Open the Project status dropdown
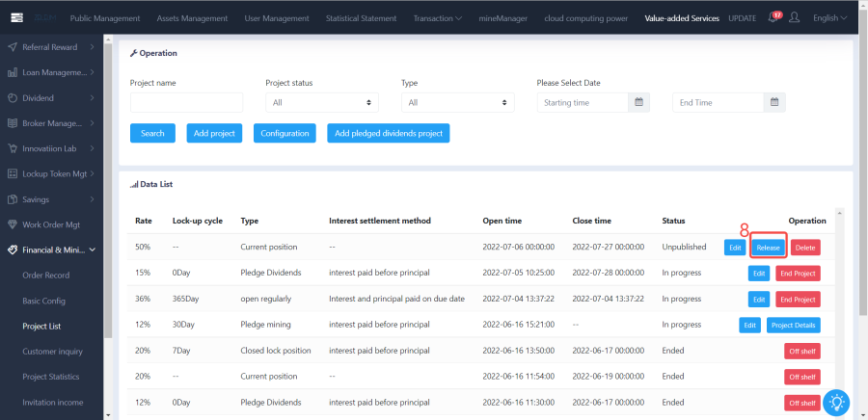 322,103
